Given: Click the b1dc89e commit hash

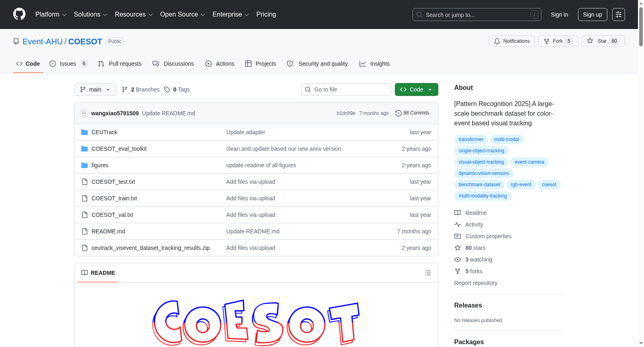Looking at the screenshot, I should 346,113.
